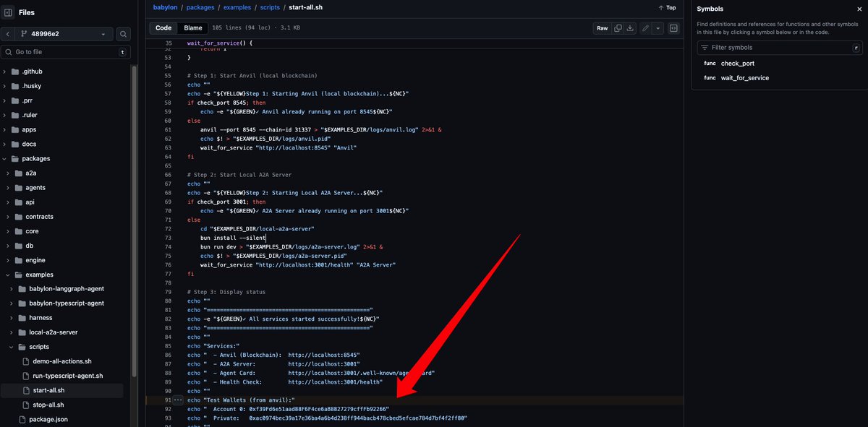Click '# Step 3: Display status' comment
868x427 pixels.
tap(226, 292)
